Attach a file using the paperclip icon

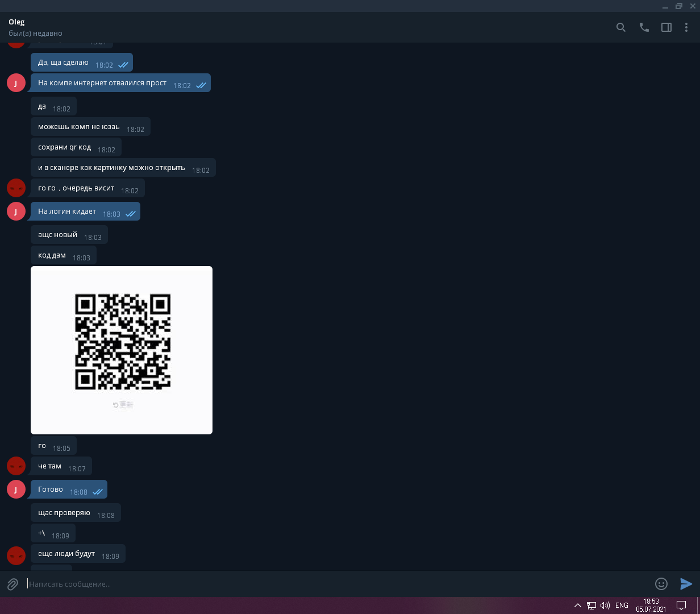13,584
